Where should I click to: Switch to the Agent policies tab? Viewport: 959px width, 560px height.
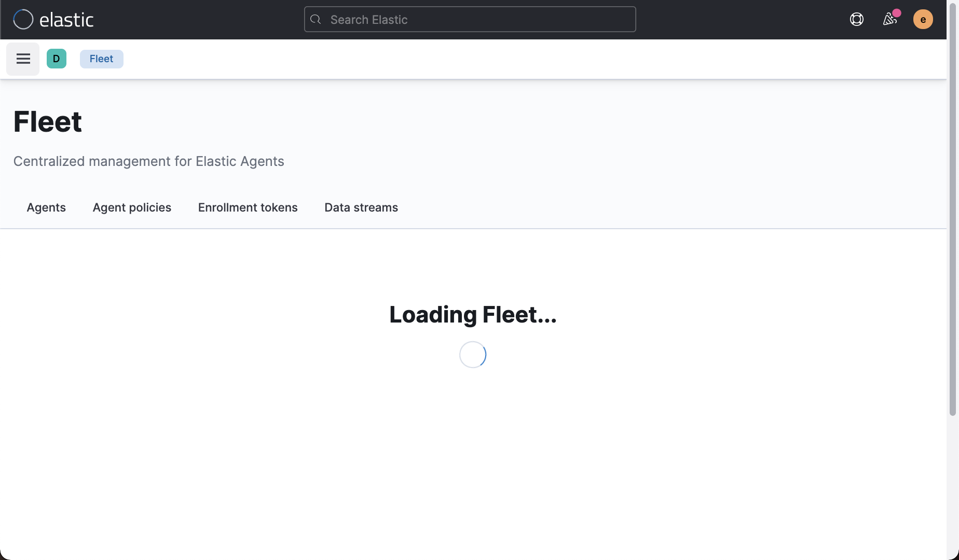(131, 207)
